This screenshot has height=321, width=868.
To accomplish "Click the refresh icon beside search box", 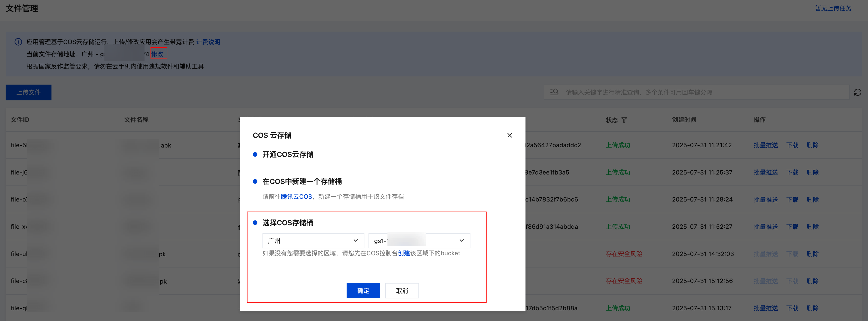I will [858, 92].
